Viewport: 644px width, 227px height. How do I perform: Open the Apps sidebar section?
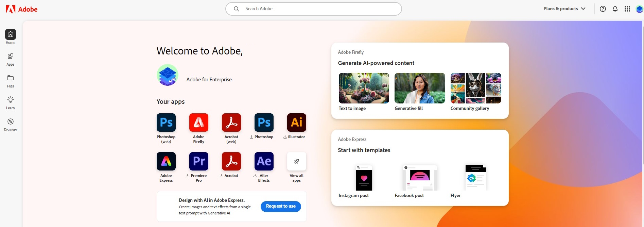[11, 60]
